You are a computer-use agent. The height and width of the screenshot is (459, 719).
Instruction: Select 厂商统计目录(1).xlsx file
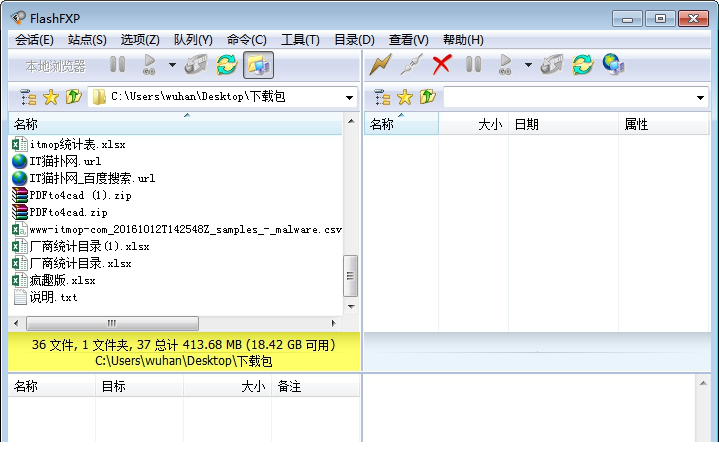(x=81, y=246)
